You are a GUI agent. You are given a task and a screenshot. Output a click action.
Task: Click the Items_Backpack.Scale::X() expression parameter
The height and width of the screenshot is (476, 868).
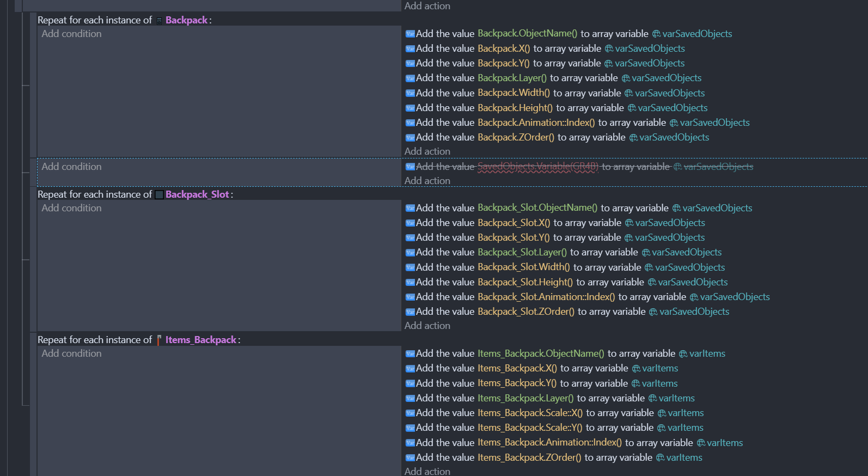pos(530,413)
